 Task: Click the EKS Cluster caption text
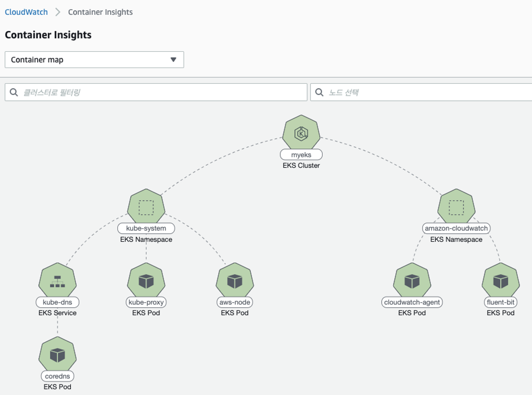click(301, 166)
